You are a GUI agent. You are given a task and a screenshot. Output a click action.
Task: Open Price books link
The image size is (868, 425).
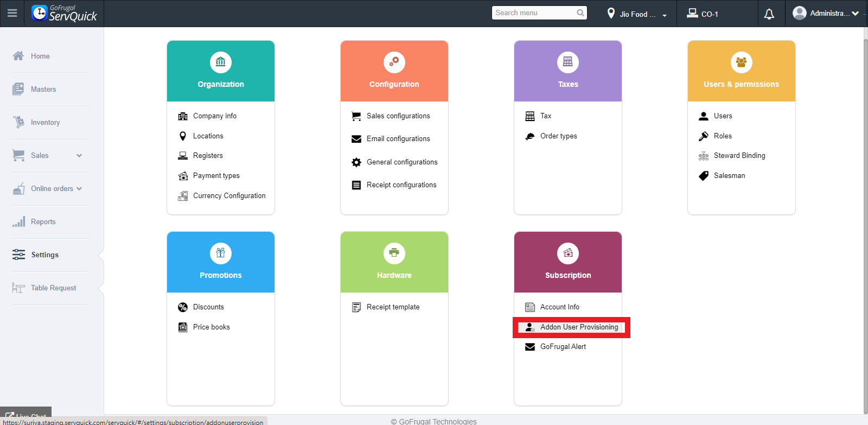click(x=212, y=327)
